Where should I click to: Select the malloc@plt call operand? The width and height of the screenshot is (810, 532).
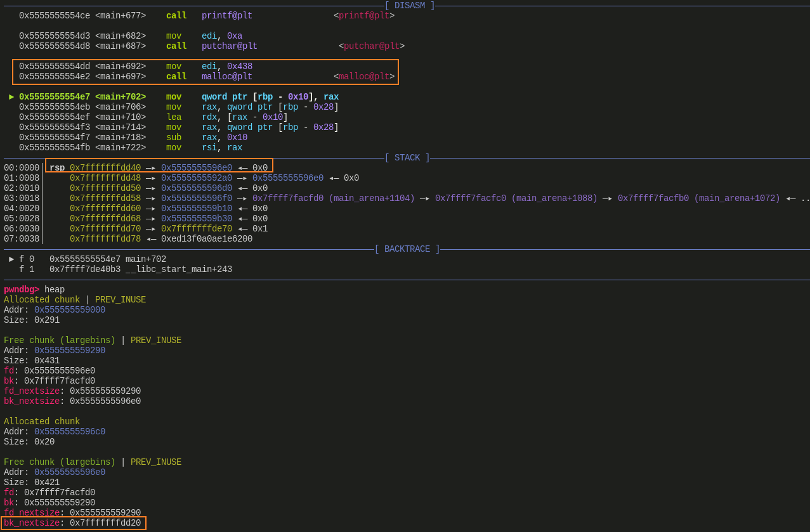click(x=227, y=77)
